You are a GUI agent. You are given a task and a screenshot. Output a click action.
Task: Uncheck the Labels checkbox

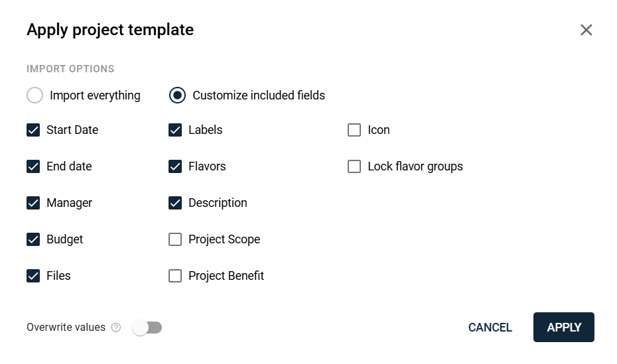point(175,130)
